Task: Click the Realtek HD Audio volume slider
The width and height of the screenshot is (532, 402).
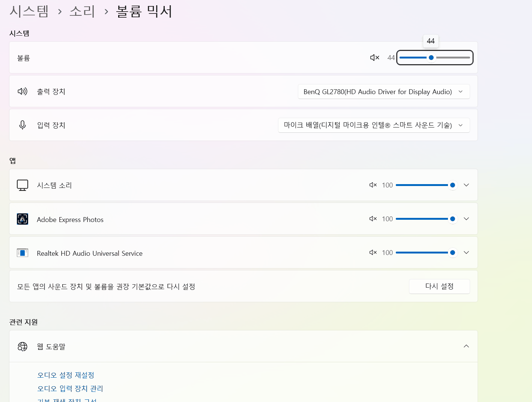Action: pos(426,252)
